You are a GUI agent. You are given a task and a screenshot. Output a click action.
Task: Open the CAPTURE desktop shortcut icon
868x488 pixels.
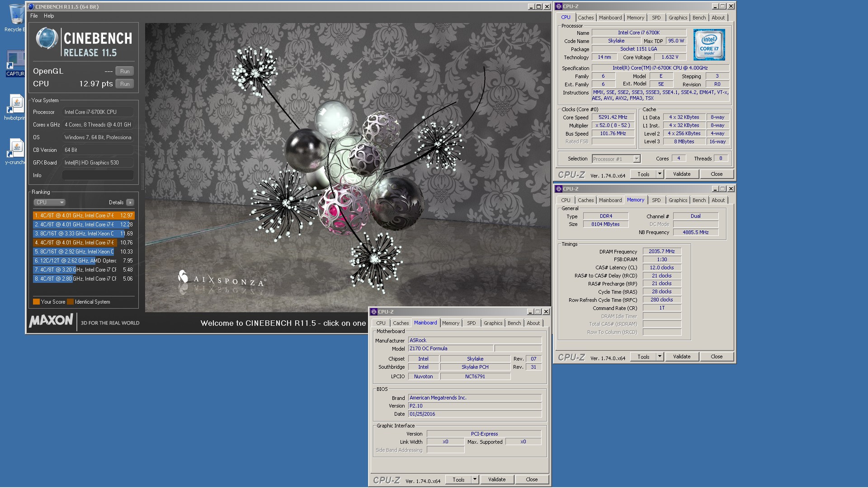point(15,60)
